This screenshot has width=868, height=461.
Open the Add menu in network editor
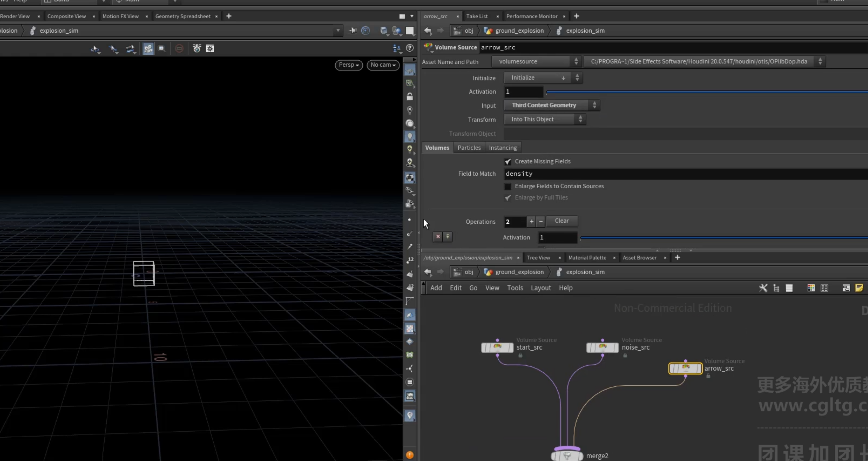[x=436, y=288]
